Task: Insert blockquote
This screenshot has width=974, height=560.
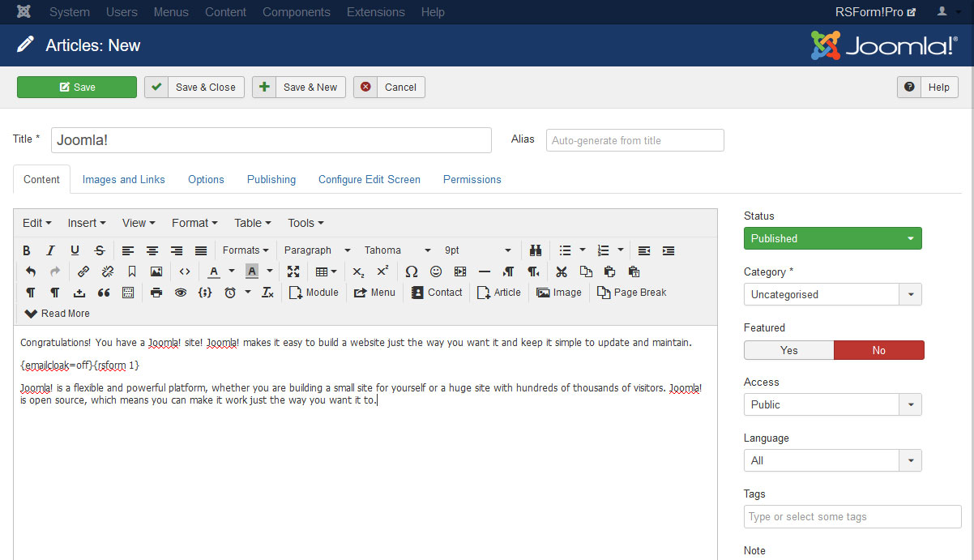Action: (x=104, y=293)
